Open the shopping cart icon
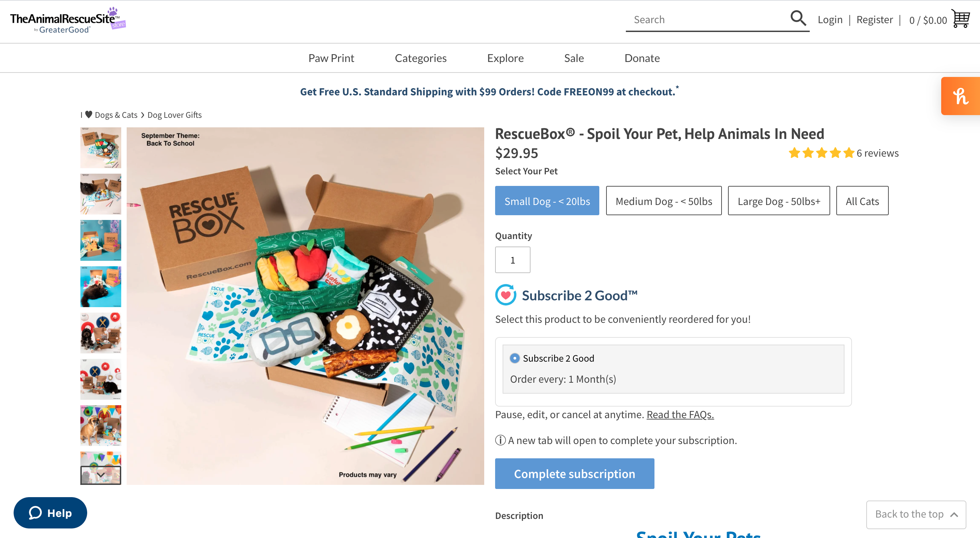This screenshot has width=980, height=538. point(961,19)
